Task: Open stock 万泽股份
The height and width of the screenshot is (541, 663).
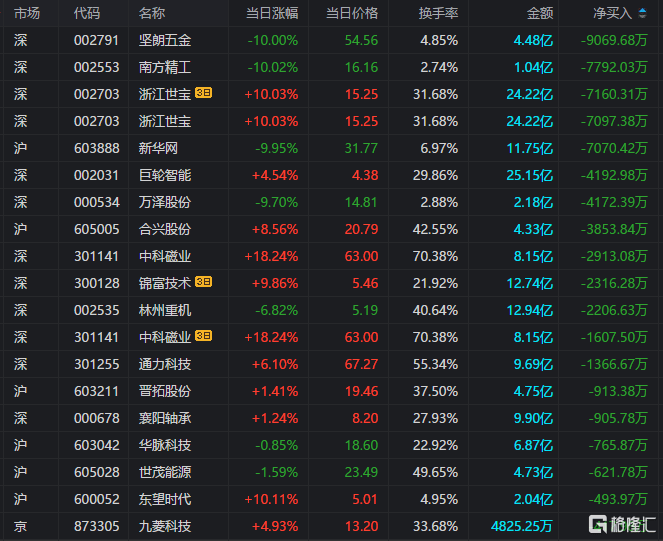Action: 165,203
